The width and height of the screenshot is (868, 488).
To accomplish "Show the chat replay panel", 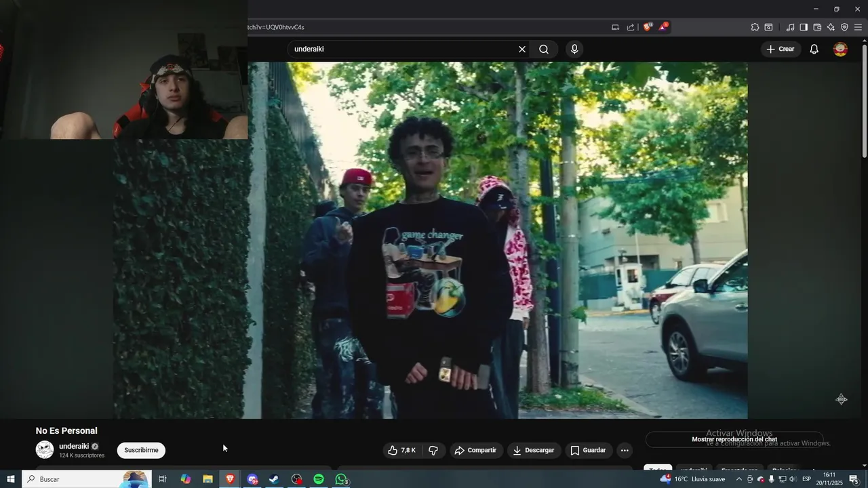I will tap(734, 440).
